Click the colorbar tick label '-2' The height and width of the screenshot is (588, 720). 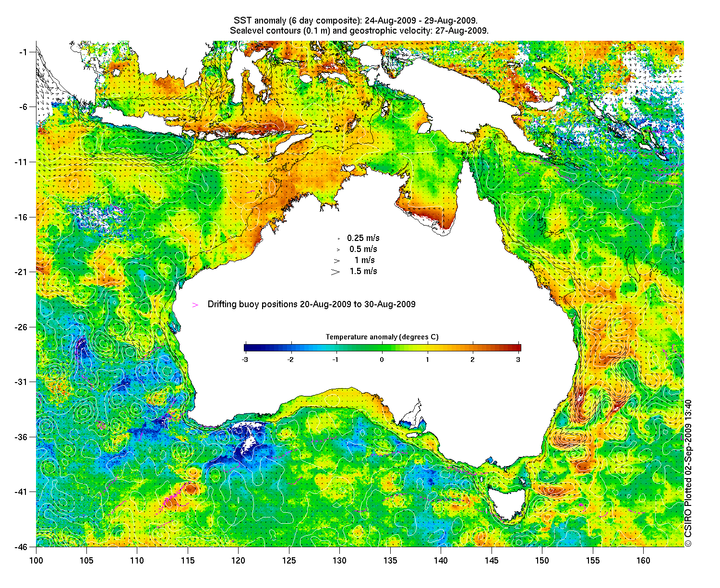point(290,360)
